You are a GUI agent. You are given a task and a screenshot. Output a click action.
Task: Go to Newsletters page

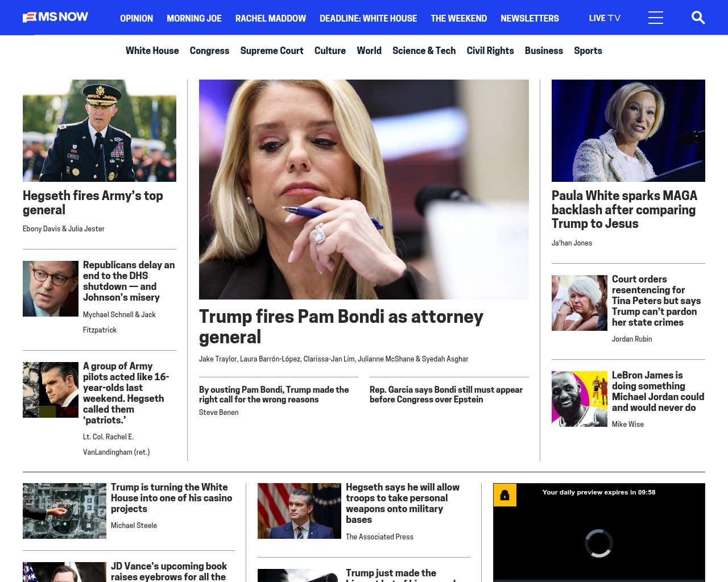coord(530,18)
